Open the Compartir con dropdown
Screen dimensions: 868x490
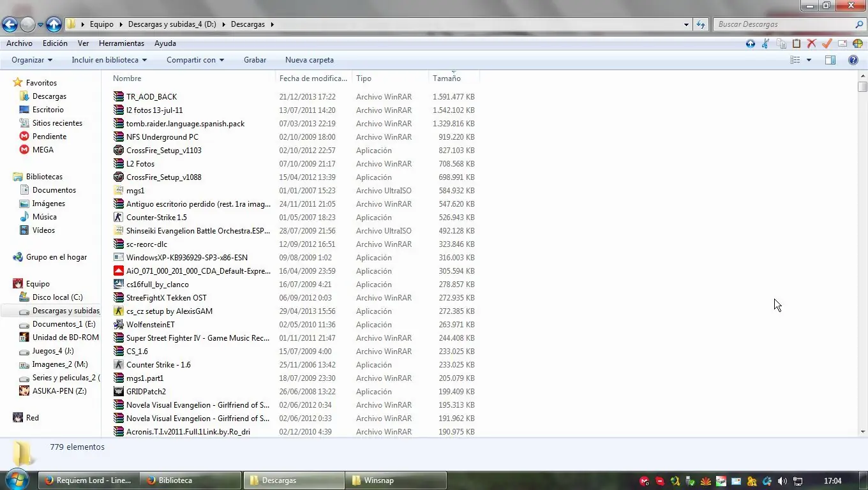[x=195, y=60]
